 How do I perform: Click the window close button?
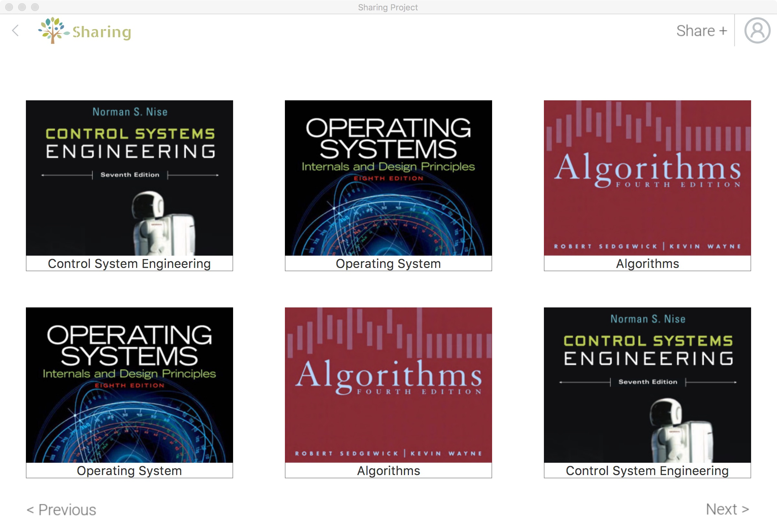pyautogui.click(x=9, y=7)
